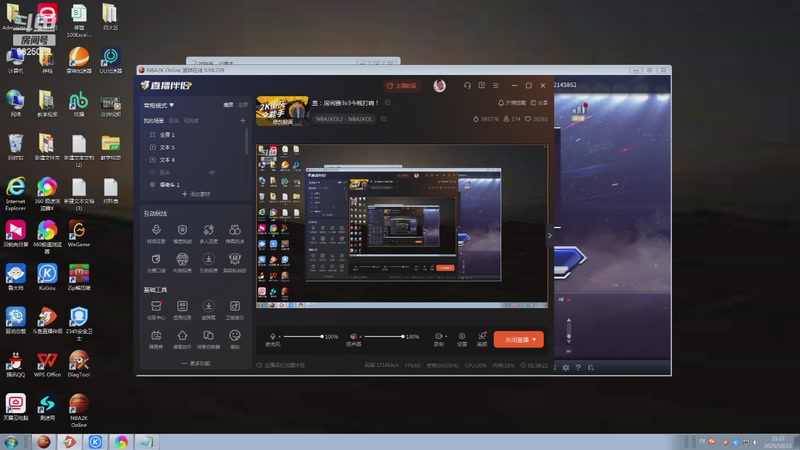Click the microphone volume slider
The image size is (800, 450).
pyautogui.click(x=303, y=337)
